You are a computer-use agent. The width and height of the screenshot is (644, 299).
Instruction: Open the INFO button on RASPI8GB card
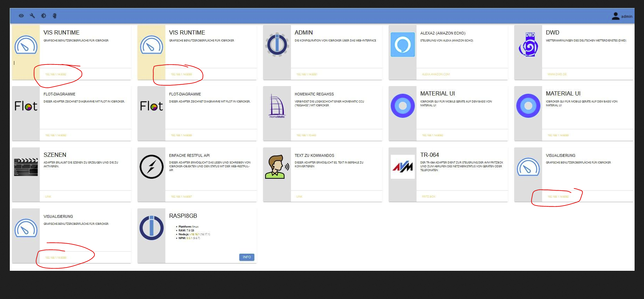[247, 257]
